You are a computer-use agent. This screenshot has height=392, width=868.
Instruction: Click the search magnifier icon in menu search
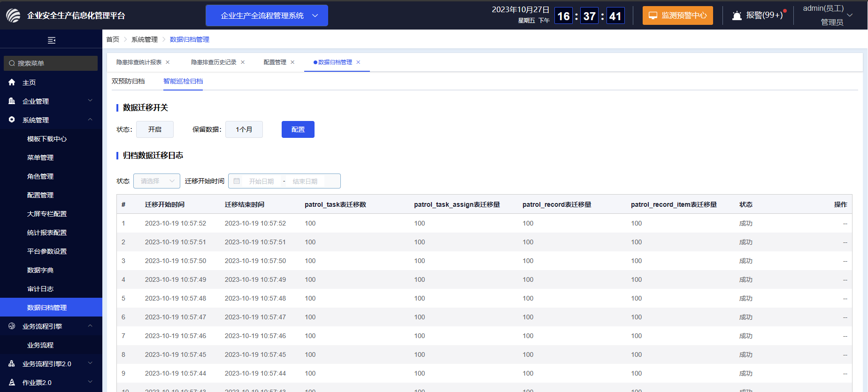click(x=12, y=63)
